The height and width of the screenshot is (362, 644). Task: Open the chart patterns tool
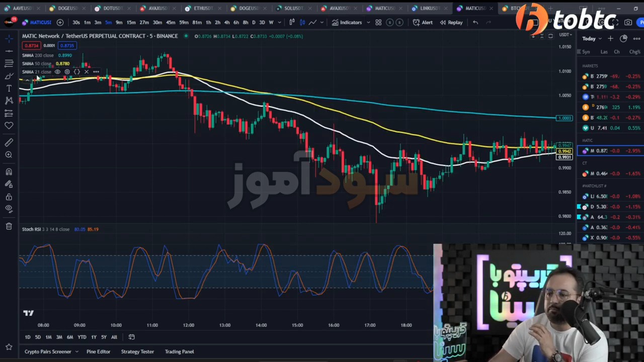pyautogui.click(x=9, y=101)
